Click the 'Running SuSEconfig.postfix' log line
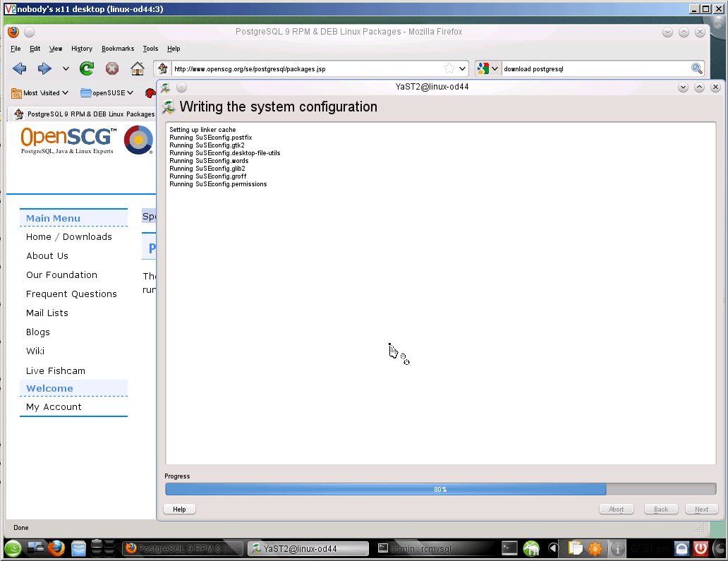This screenshot has height=561, width=728. click(x=211, y=138)
